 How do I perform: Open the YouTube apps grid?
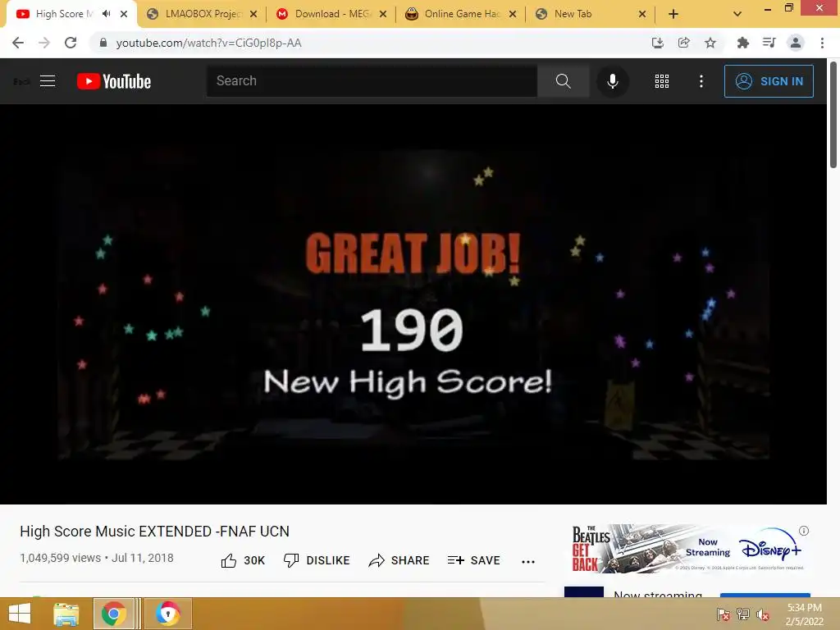click(662, 81)
